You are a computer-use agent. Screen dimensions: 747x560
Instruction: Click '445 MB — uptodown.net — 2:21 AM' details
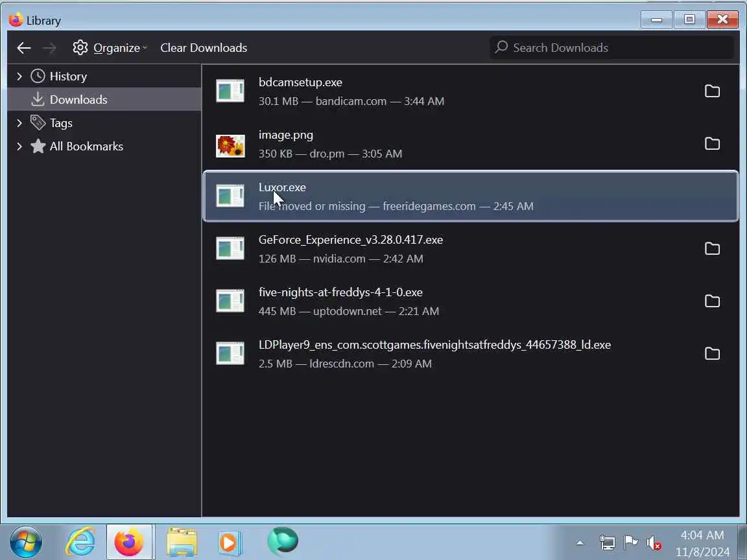tap(349, 311)
